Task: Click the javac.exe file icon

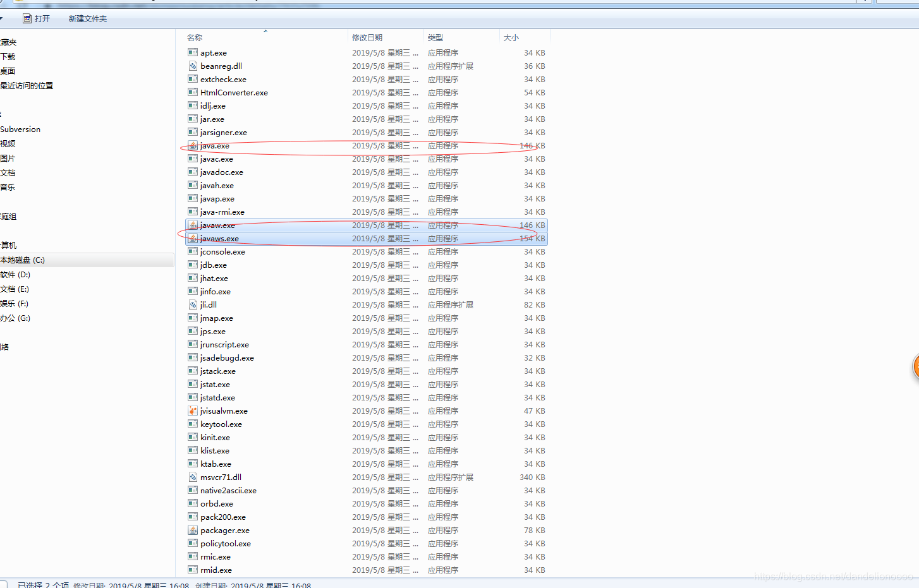Action: click(193, 159)
